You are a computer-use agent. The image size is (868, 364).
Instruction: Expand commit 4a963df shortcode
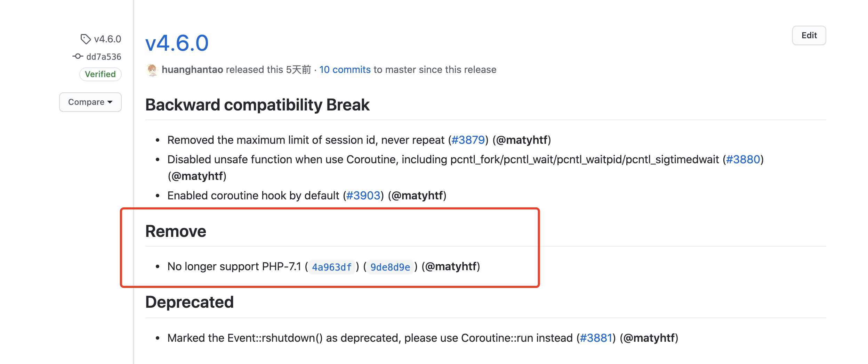click(x=331, y=267)
